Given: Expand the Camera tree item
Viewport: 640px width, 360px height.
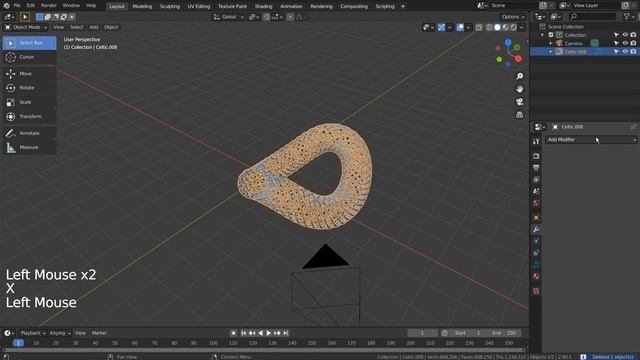Looking at the screenshot, I should point(551,43).
